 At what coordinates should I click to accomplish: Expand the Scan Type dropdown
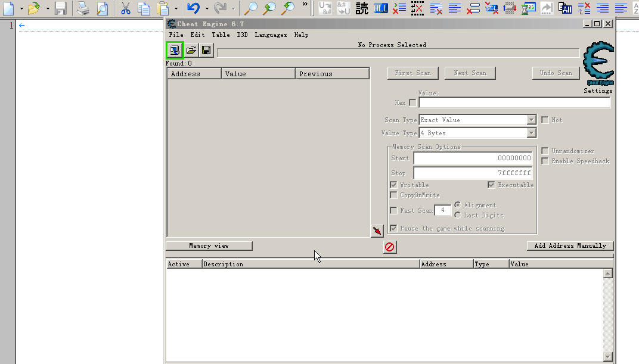(x=531, y=120)
